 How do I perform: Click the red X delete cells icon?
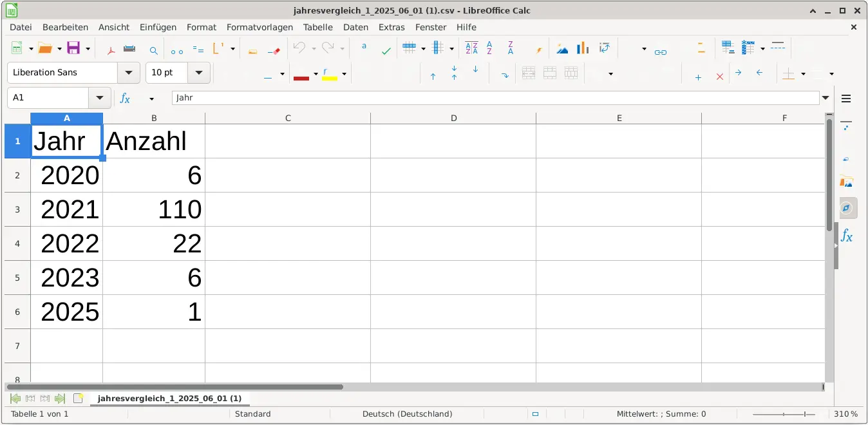pyautogui.click(x=720, y=76)
